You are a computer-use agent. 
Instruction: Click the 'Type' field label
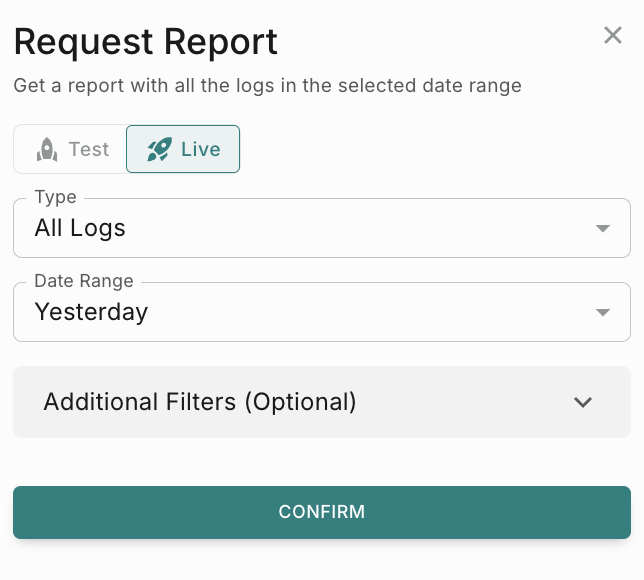[55, 197]
